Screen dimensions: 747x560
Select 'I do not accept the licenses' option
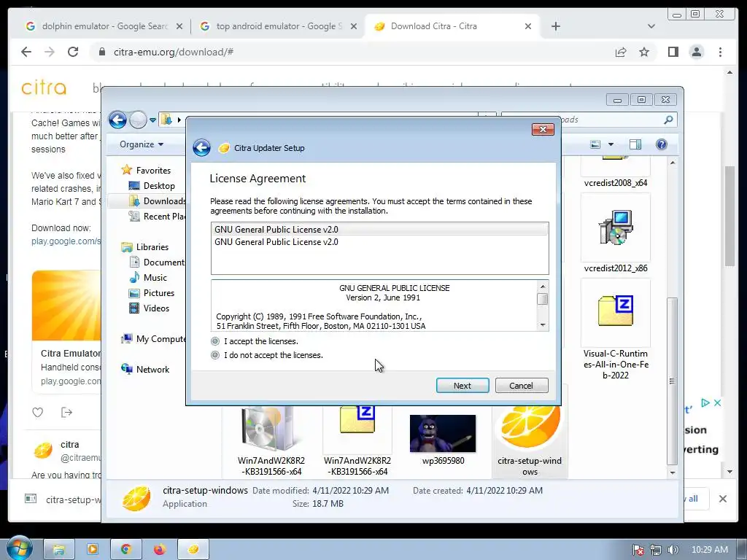(x=215, y=355)
